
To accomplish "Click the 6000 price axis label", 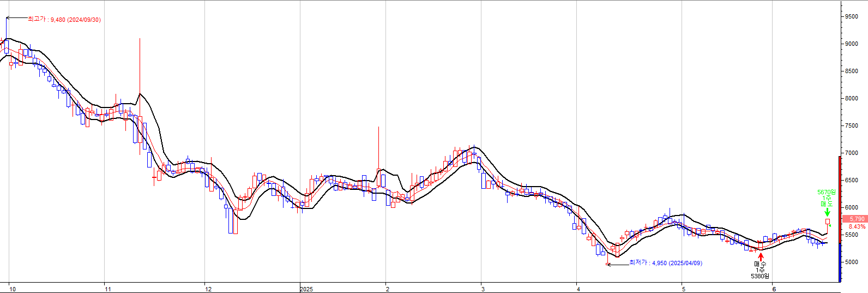I will 852,207.
